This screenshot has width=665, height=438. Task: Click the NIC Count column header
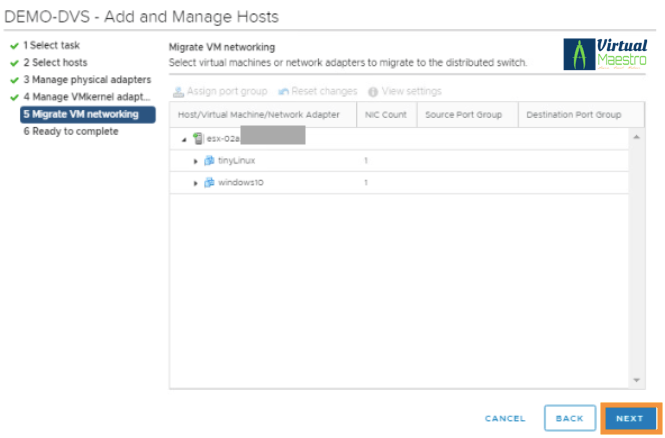(x=385, y=115)
